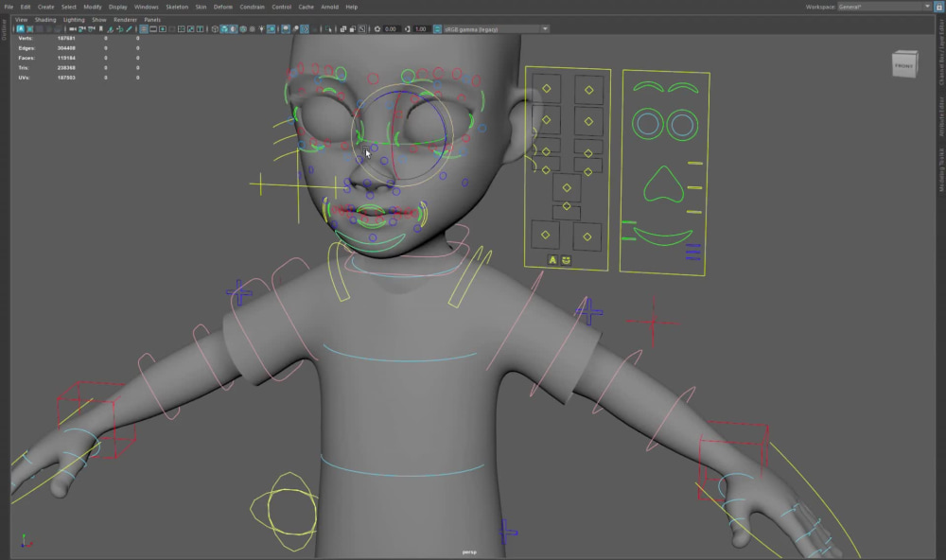Viewport: 946px width, 560px height.
Task: Click the Lock Camera icon next to Select Camera
Action: [x=81, y=29]
